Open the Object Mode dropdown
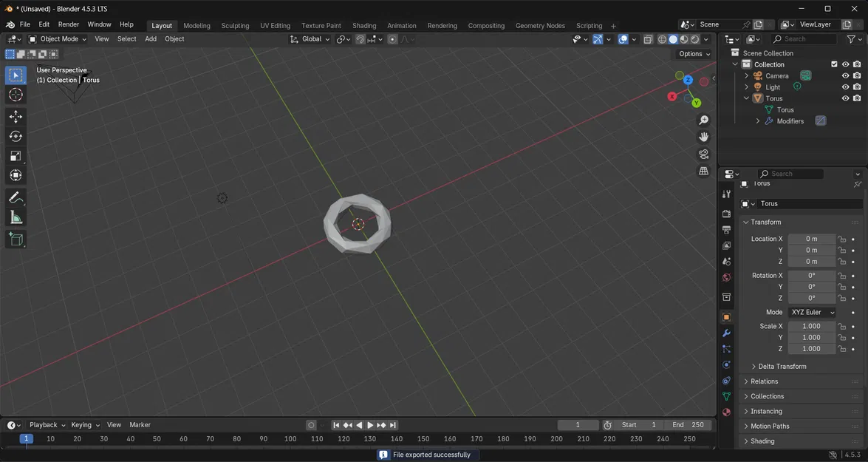The image size is (868, 462). click(58, 38)
